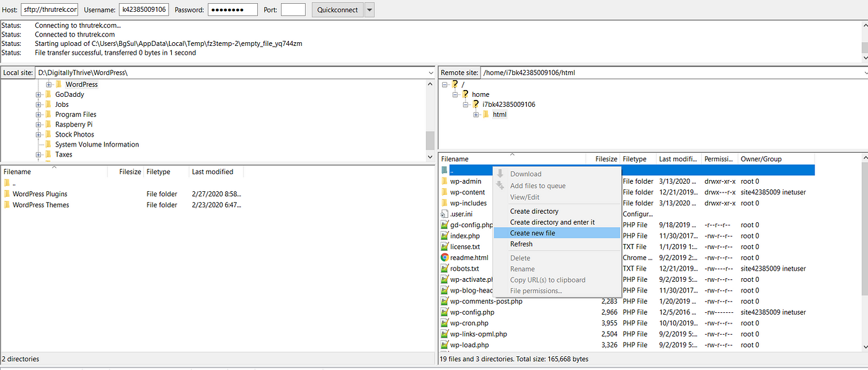
Task: Click the robots.txt file icon
Action: [445, 269]
